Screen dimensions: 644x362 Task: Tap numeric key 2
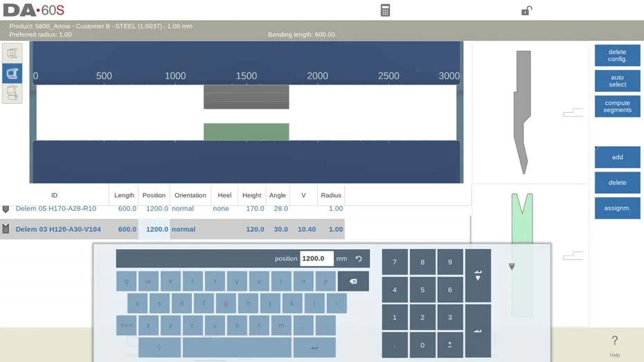click(422, 317)
